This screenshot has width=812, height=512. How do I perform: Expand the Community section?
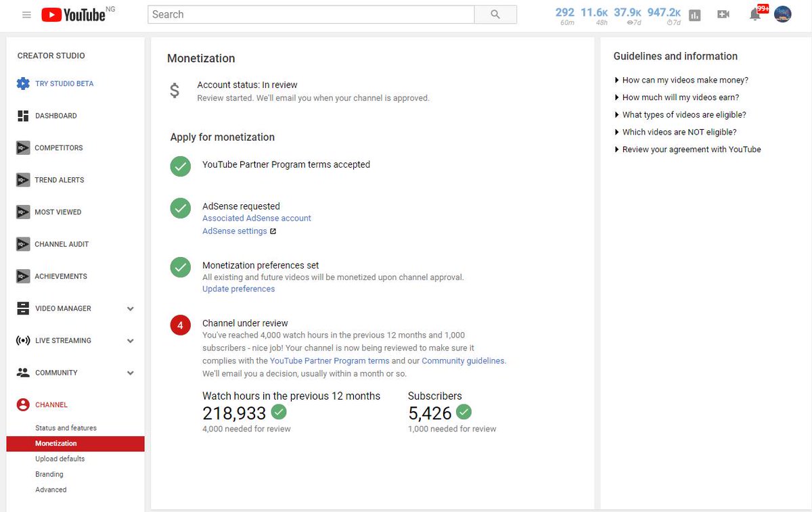131,373
